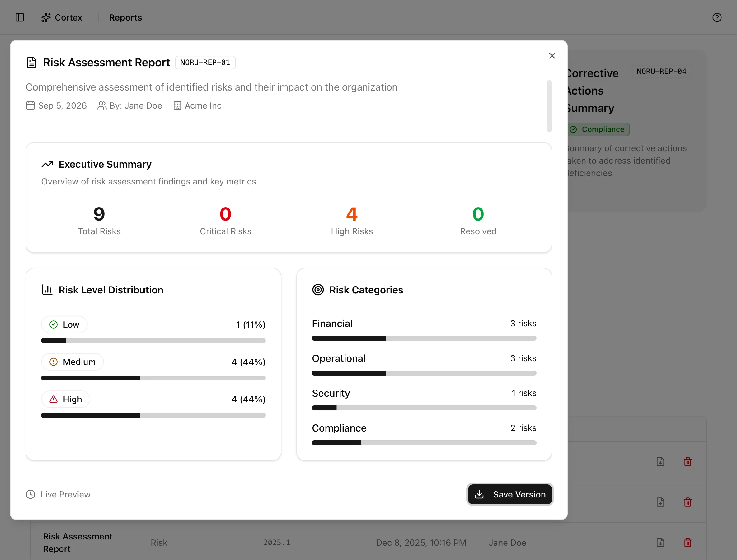
Task: Click 'Dec 8, 2025, 10:16 PM' cell in background
Action: point(421,543)
